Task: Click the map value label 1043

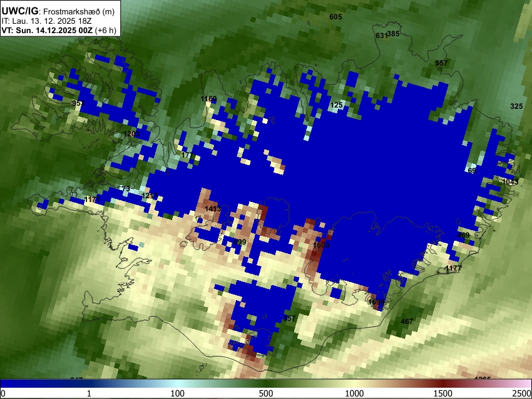Action: (510, 182)
